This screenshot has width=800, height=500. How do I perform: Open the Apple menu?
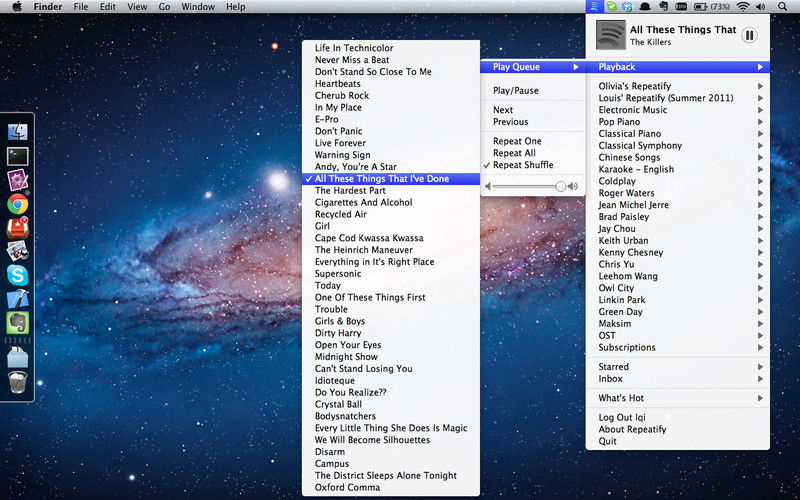tap(17, 7)
